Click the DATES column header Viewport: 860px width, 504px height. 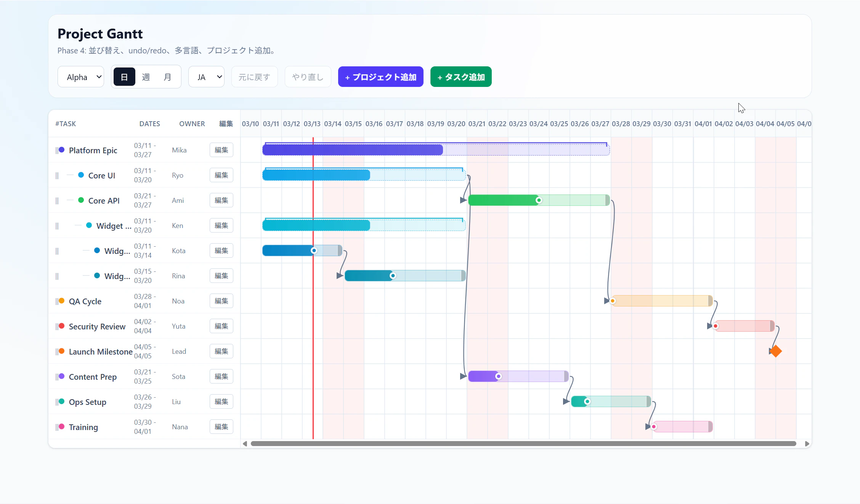149,124
